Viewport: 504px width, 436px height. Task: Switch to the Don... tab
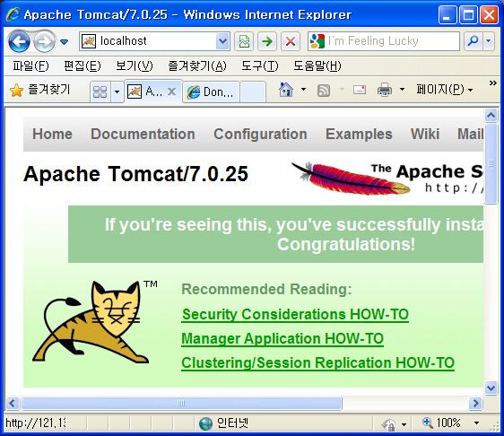point(211,92)
